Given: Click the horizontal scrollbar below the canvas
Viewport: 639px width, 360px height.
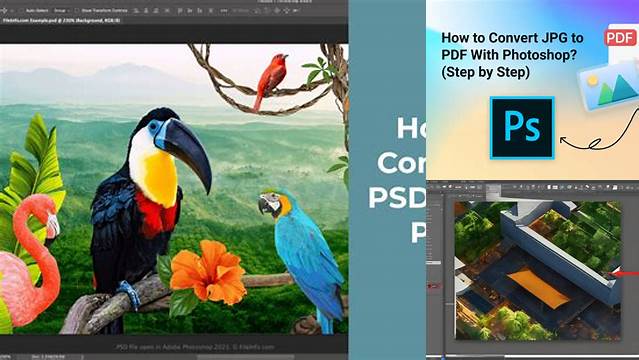Looking at the screenshot, I should (245, 357).
